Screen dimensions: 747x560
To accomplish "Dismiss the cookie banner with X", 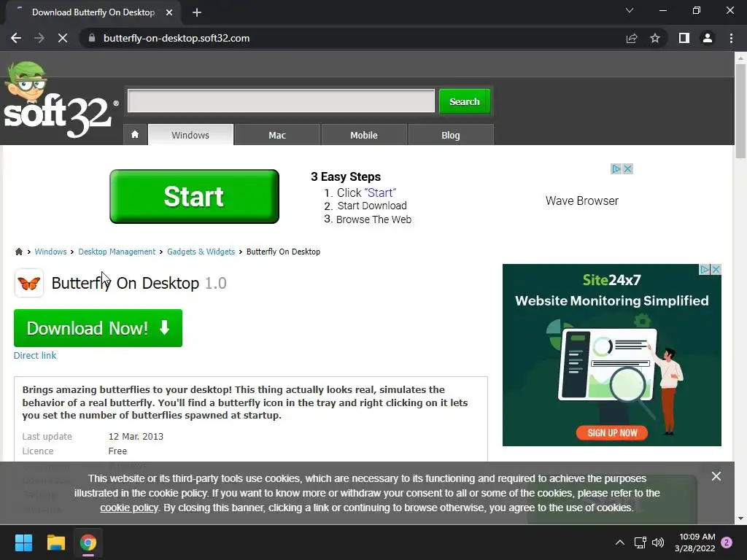I will 716,476.
